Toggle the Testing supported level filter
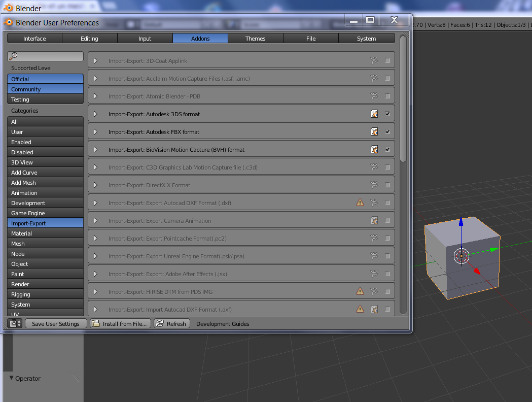The height and width of the screenshot is (402, 532). click(46, 99)
